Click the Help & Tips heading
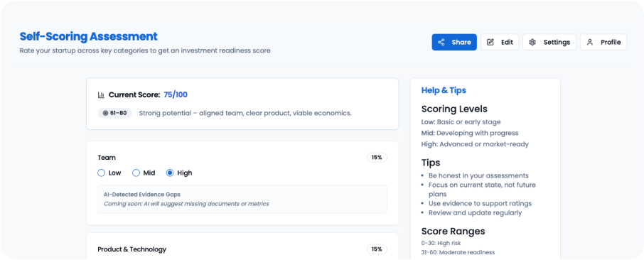Viewport: 644px width, 260px height. coord(444,90)
